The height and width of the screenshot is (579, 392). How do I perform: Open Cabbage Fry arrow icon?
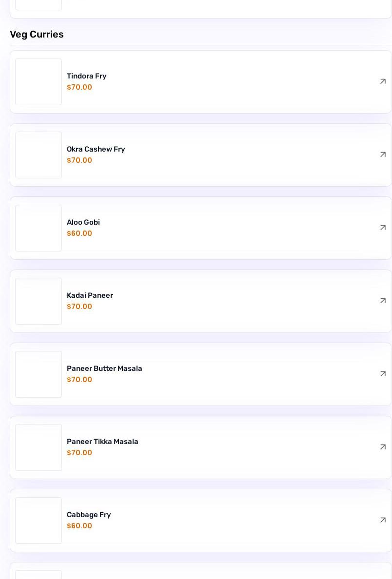(x=383, y=521)
